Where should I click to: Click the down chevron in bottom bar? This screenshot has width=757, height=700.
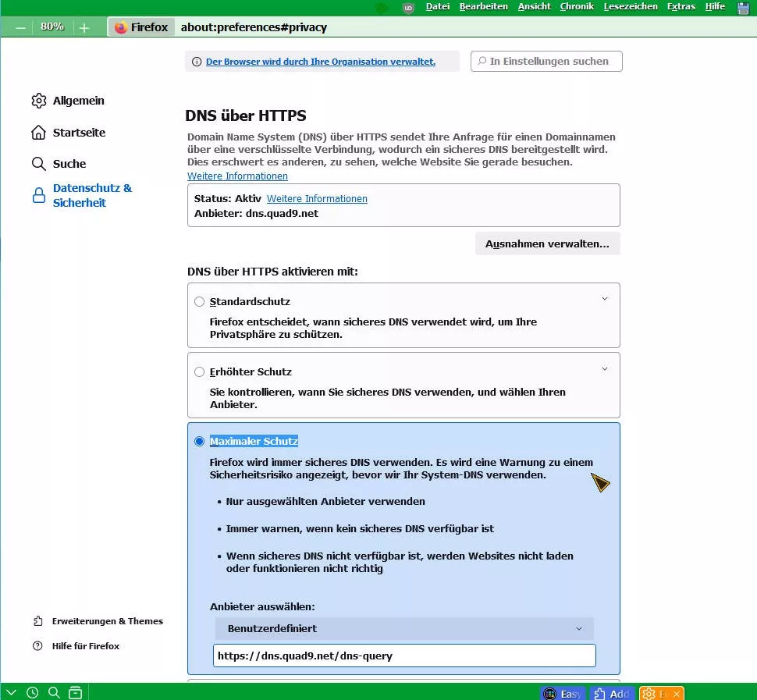tap(11, 693)
